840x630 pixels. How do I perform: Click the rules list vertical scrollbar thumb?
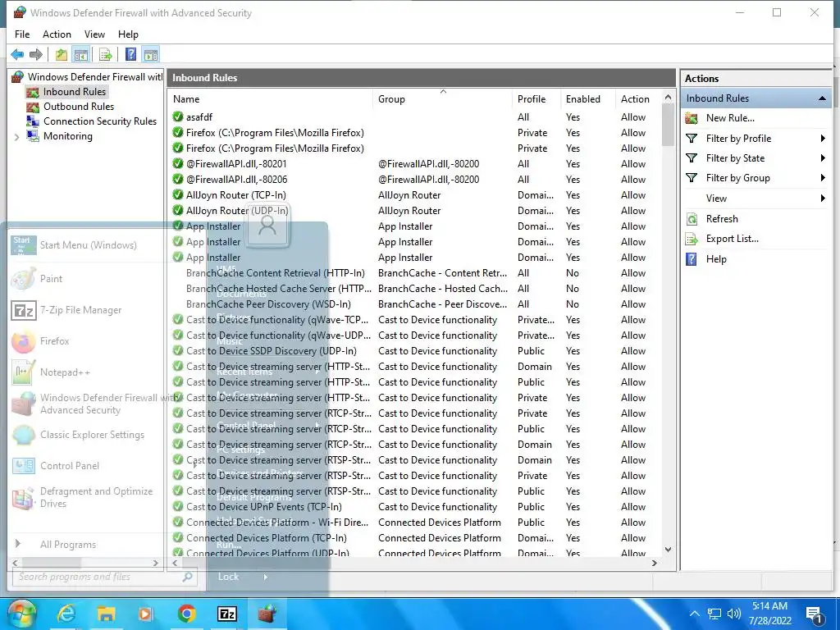coord(668,125)
